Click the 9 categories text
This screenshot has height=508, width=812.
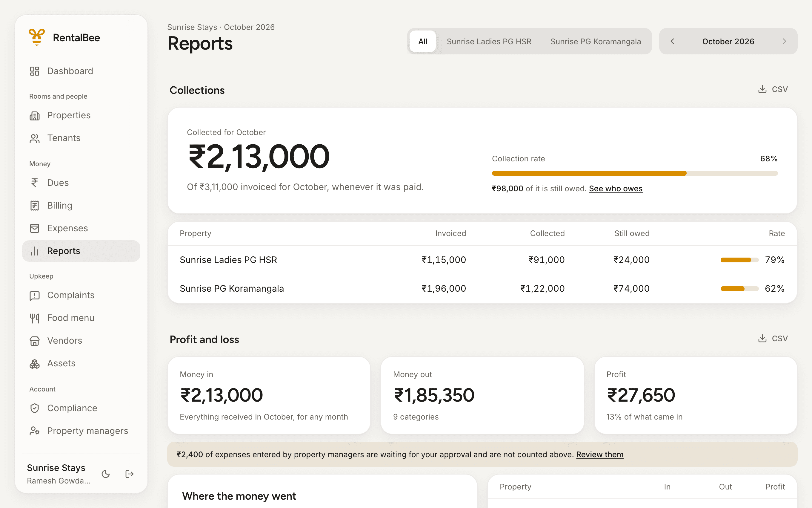416,417
